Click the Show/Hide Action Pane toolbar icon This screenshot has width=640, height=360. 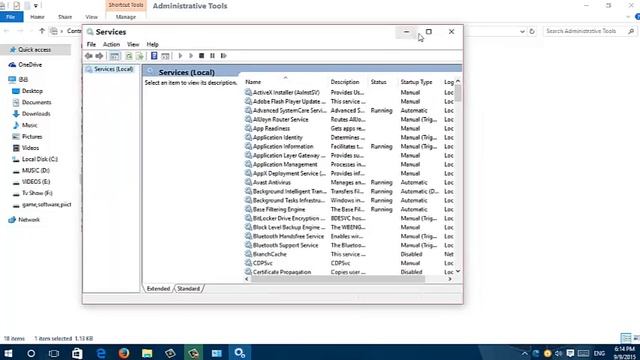pos(165,56)
